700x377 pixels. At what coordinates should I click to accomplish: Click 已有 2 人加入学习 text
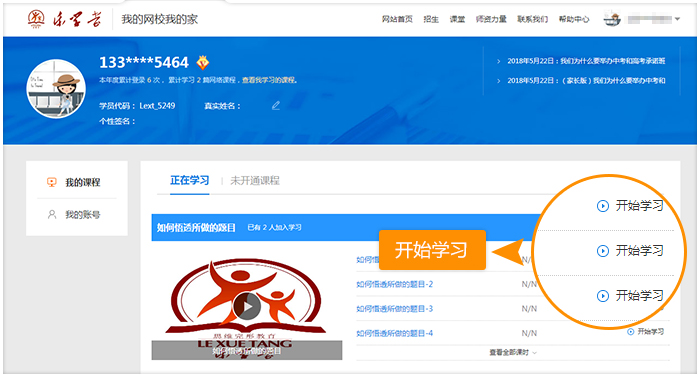tap(275, 227)
